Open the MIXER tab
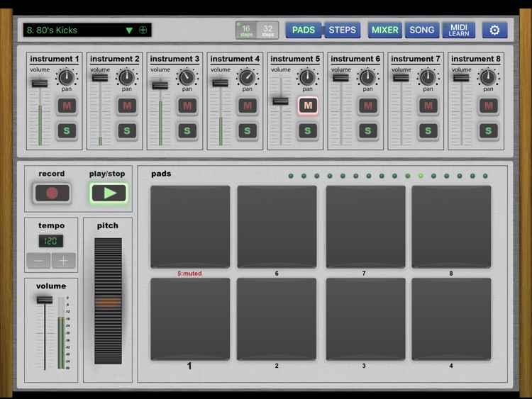Screen dimensions: 532x399 [x=384, y=30]
